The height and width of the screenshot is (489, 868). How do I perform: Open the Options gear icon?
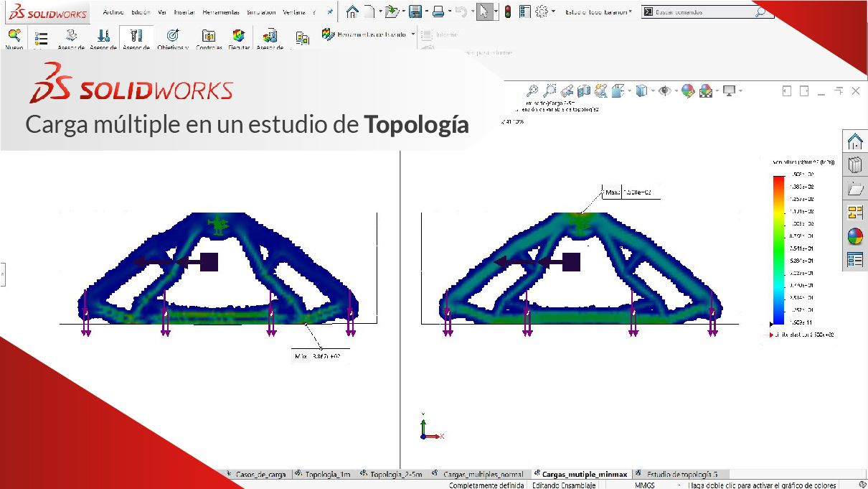coord(542,11)
